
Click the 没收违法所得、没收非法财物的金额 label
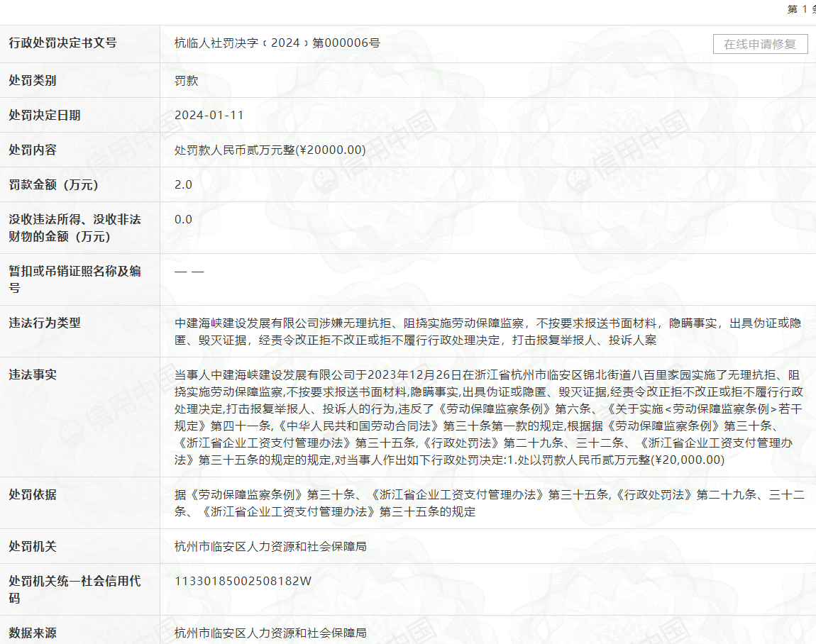pyautogui.click(x=75, y=228)
